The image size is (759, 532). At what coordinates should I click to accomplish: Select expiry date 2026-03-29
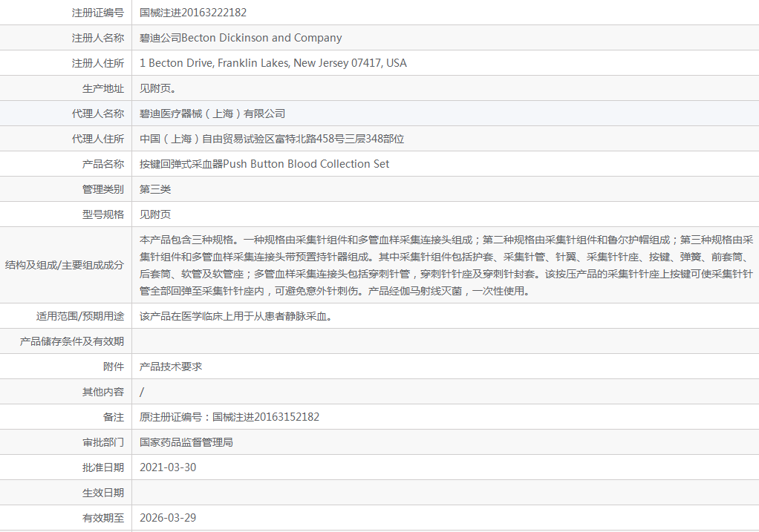pos(168,518)
